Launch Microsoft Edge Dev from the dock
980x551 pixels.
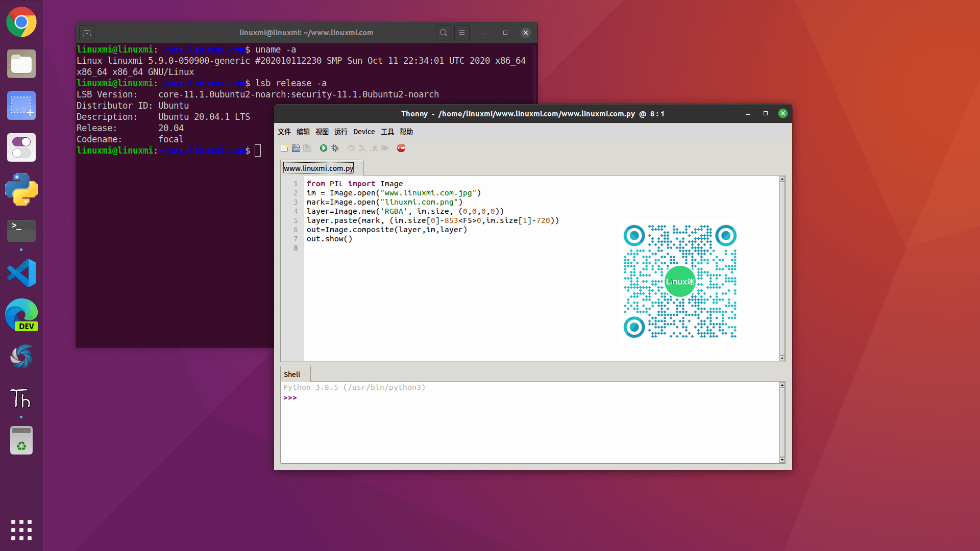coord(21,315)
